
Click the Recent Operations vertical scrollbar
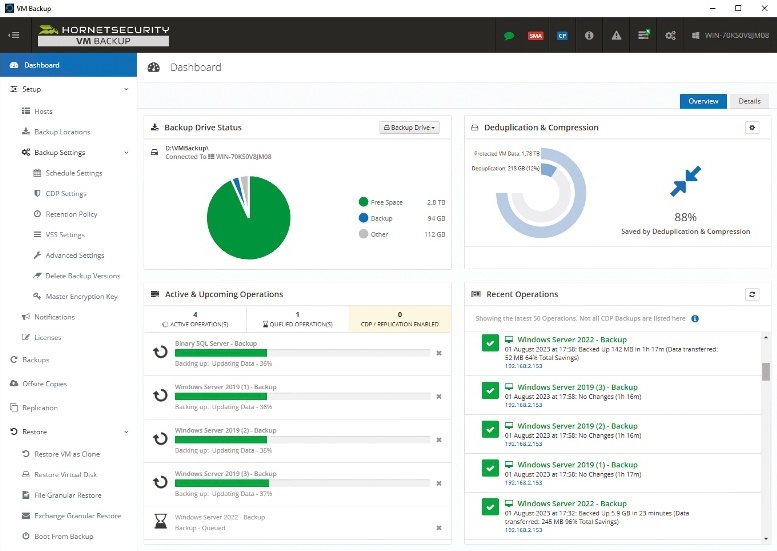(766, 372)
